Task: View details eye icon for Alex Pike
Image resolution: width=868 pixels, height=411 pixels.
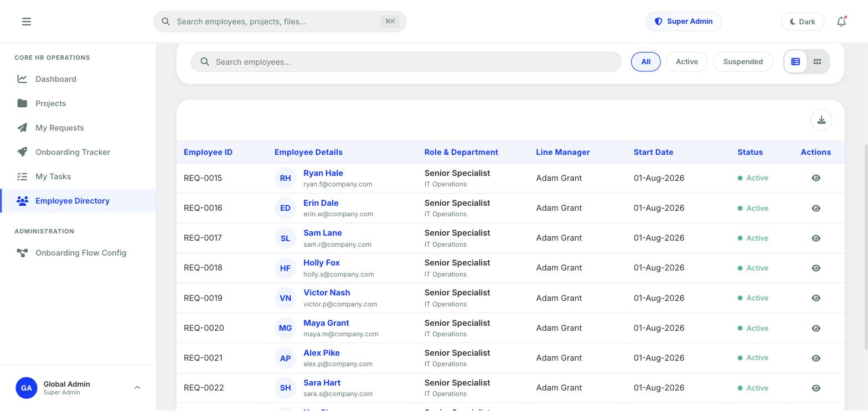Action: [816, 358]
